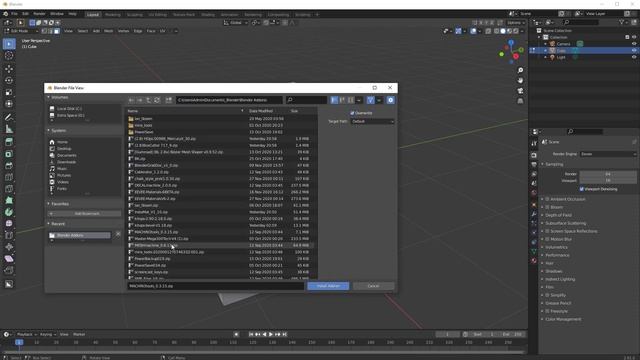The image size is (640, 360).
Task: Click the Cancel button
Action: (x=373, y=286)
